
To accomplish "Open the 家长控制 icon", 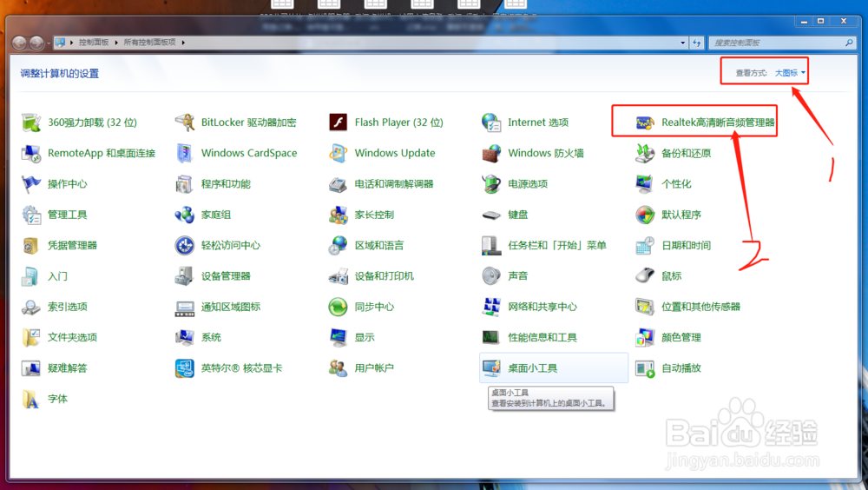I will click(338, 215).
